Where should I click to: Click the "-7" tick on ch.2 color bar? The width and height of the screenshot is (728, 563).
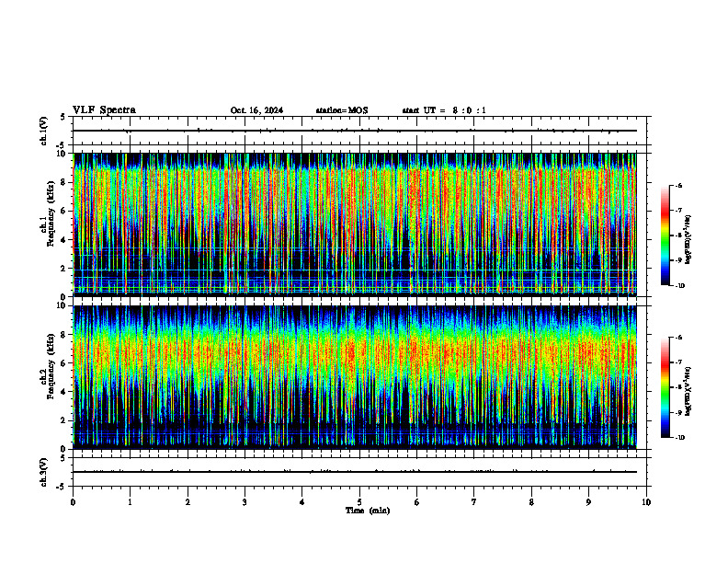coord(679,362)
